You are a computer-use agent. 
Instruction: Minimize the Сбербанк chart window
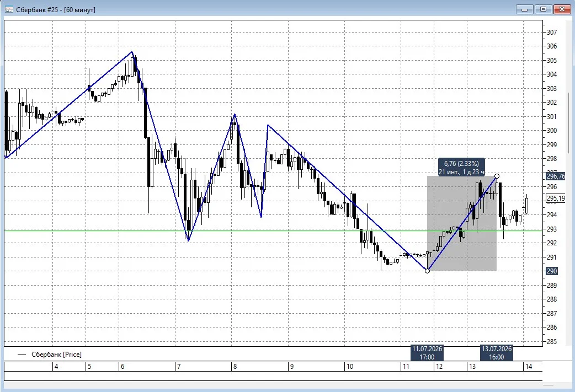pos(524,9)
